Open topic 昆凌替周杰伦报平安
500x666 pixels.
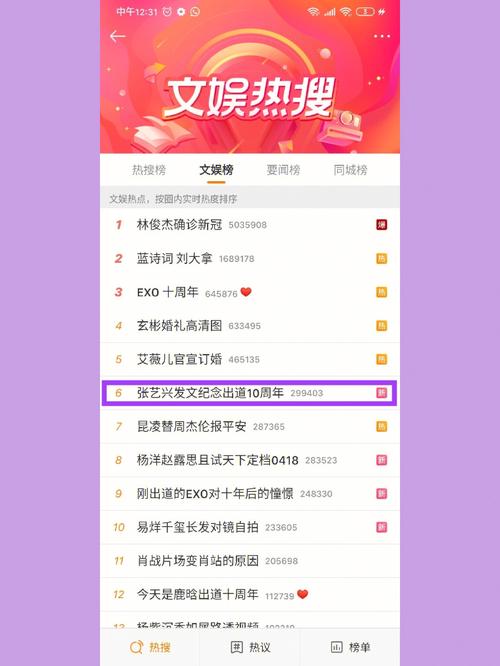point(250,426)
